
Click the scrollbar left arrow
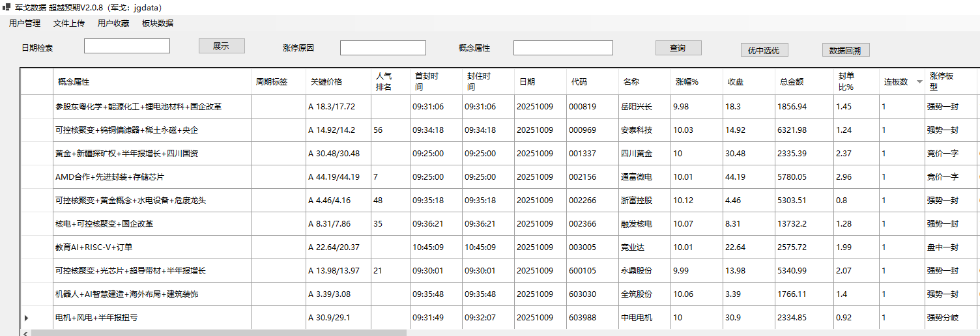25,333
